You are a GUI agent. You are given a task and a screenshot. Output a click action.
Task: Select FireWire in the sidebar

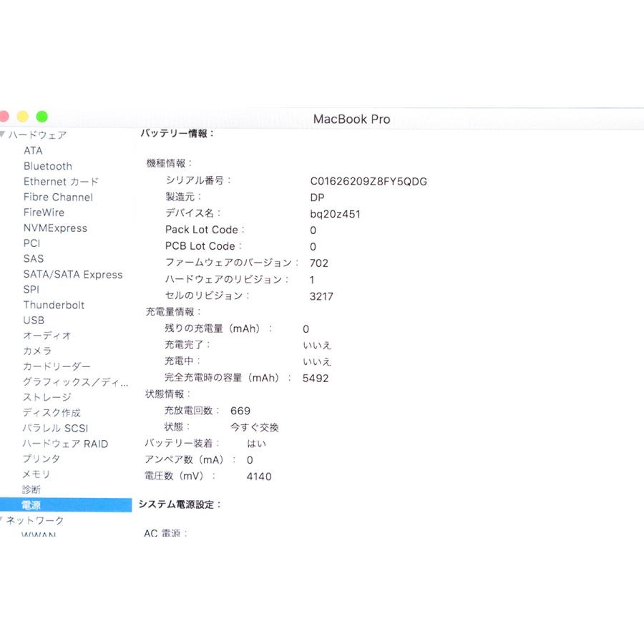point(44,213)
